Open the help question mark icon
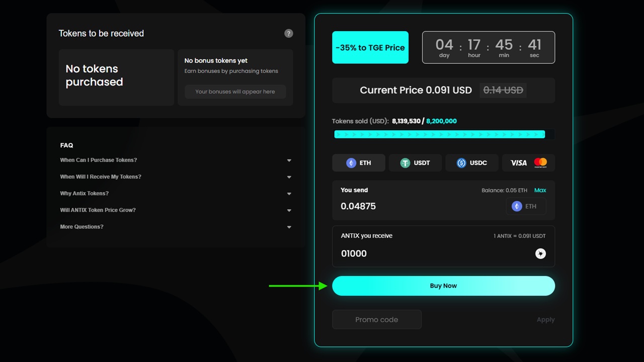This screenshot has height=362, width=644. [x=288, y=33]
